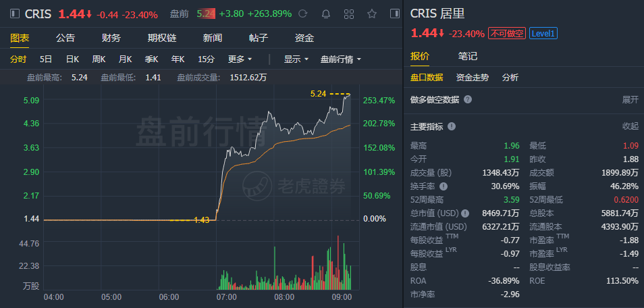This screenshot has width=644, height=308.
Task: Select the 15分 chart interval
Action: (x=207, y=59)
